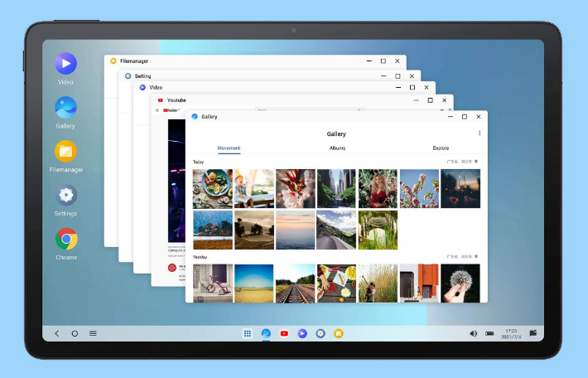Open the recent apps menu button
Screen dimensions: 588x378
click(x=93, y=333)
